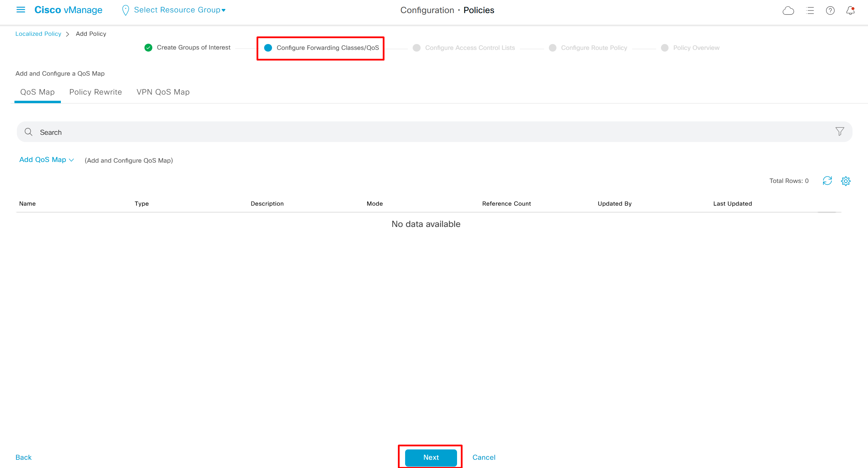This screenshot has height=468, width=868.
Task: Open Localized Policy breadcrumb link
Action: 38,34
